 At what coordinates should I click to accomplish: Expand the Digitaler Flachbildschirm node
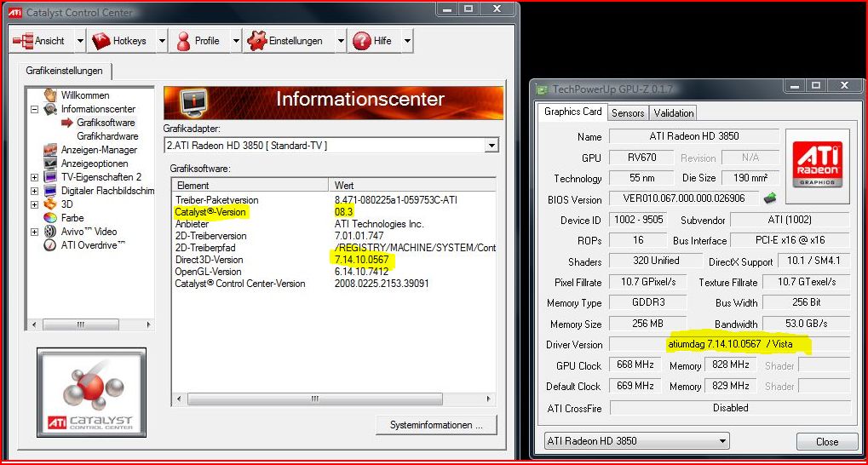coord(34,191)
